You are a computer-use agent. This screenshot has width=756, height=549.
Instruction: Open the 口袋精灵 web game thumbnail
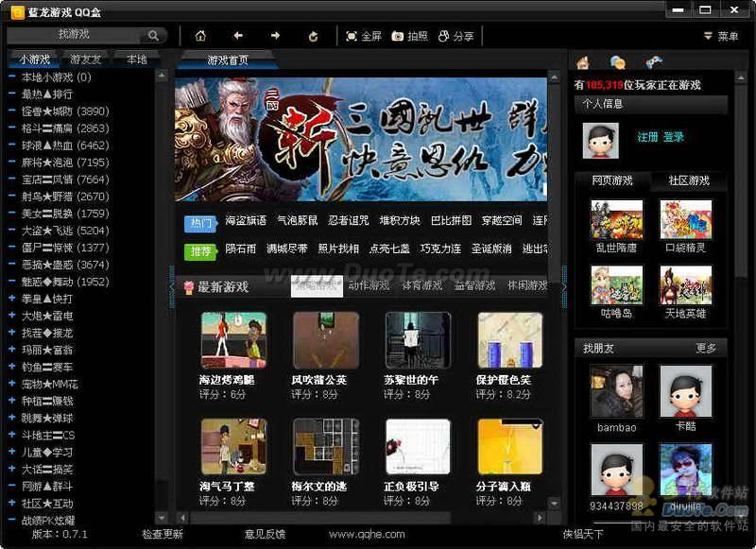click(x=686, y=220)
